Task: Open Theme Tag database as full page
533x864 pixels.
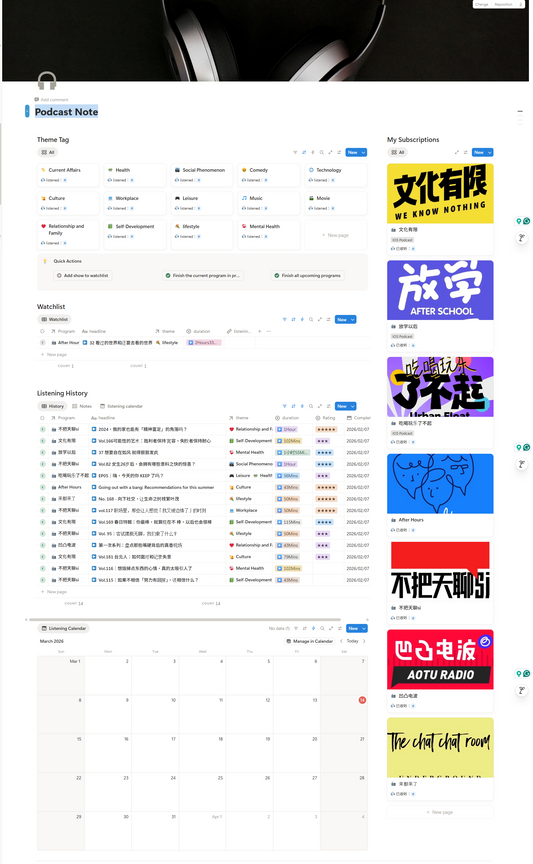Action: 330,153
